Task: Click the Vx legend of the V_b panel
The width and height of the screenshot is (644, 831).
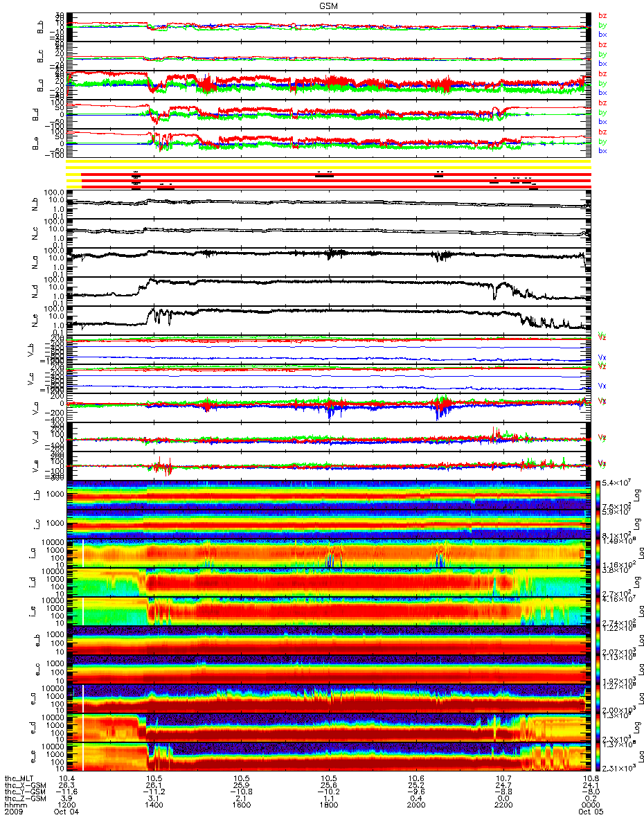Action: 602,357
